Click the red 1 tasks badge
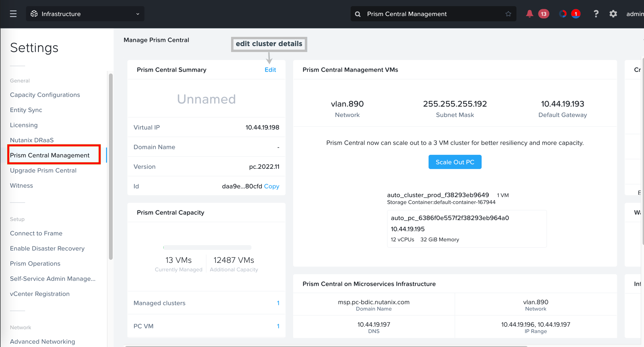Viewport: 644px width, 347px height. tap(576, 14)
